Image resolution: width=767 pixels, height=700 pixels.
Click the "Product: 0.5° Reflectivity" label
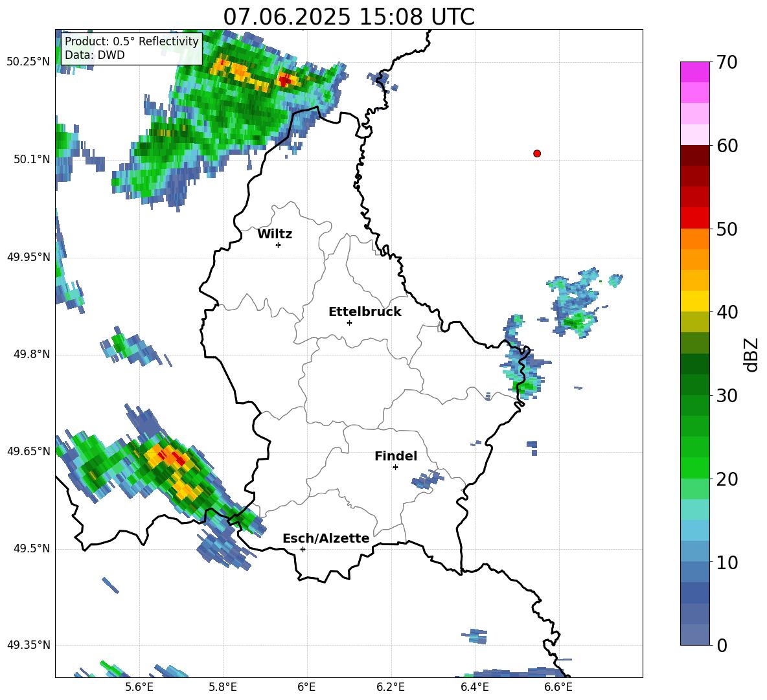click(132, 41)
